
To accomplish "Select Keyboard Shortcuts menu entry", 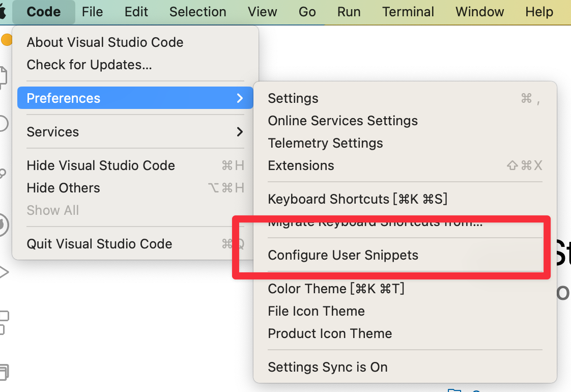I will [x=357, y=199].
